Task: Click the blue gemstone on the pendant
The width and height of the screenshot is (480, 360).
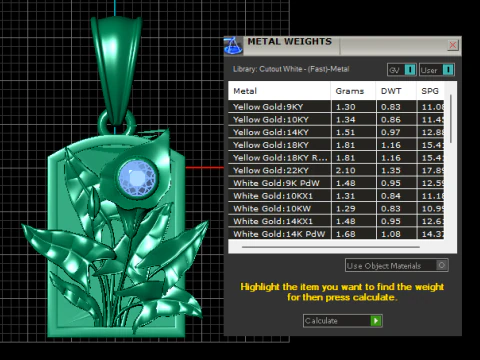Action: (x=137, y=178)
